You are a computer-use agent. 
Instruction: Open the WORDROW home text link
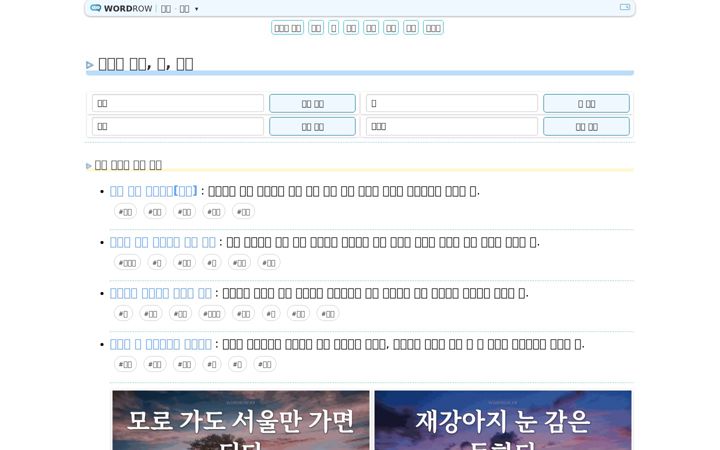tap(128, 9)
